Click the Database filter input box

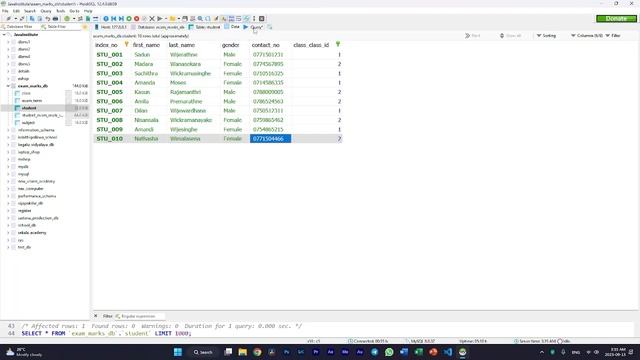click(x=20, y=27)
